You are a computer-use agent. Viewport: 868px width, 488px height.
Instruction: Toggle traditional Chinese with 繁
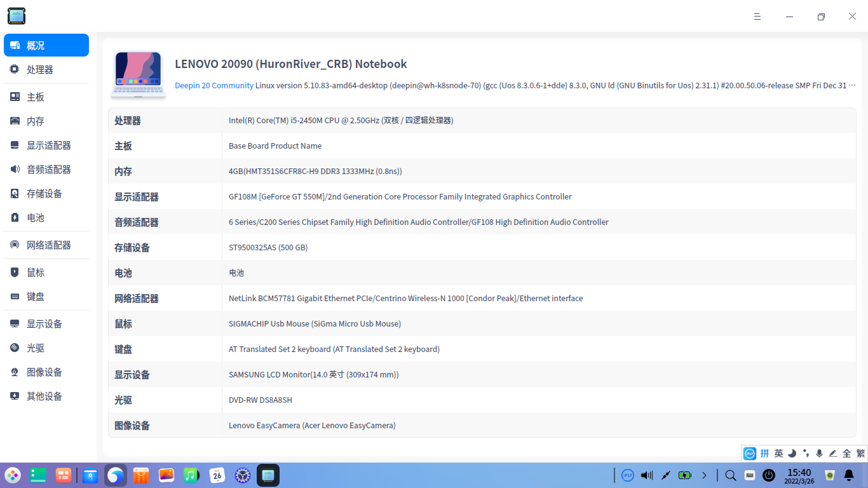860,453
